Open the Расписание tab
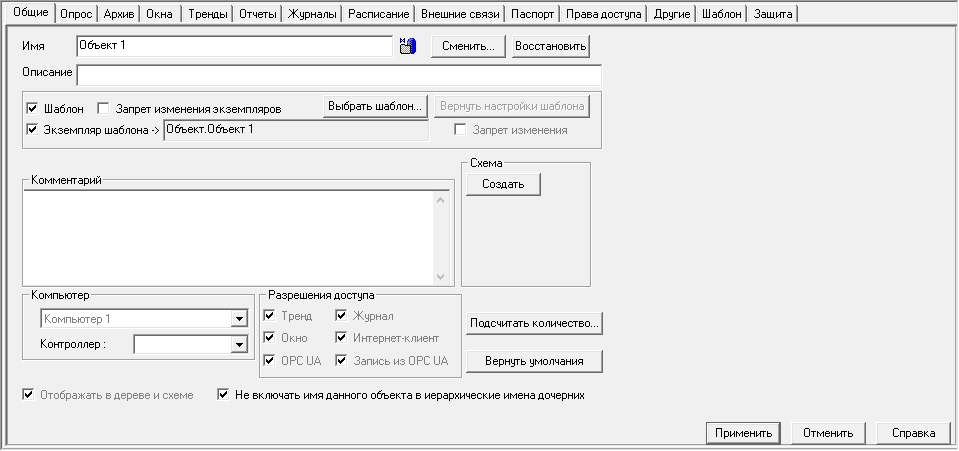 tap(378, 13)
